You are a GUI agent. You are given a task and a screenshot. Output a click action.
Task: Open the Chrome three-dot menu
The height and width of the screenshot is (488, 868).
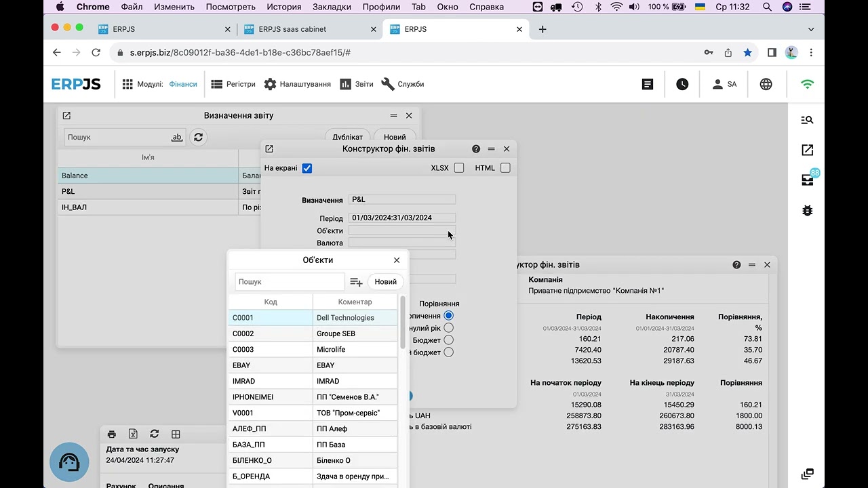point(811,52)
